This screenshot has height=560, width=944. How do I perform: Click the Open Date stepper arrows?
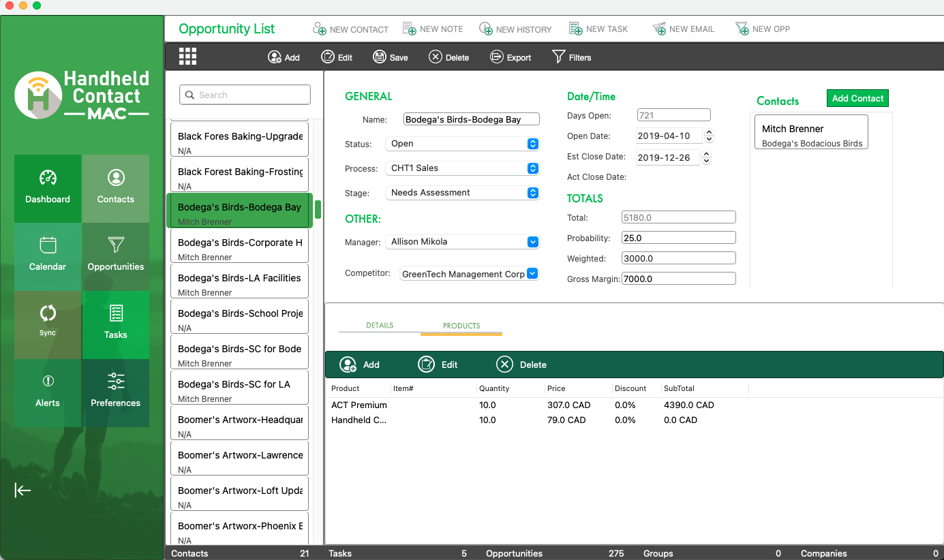[x=709, y=136]
